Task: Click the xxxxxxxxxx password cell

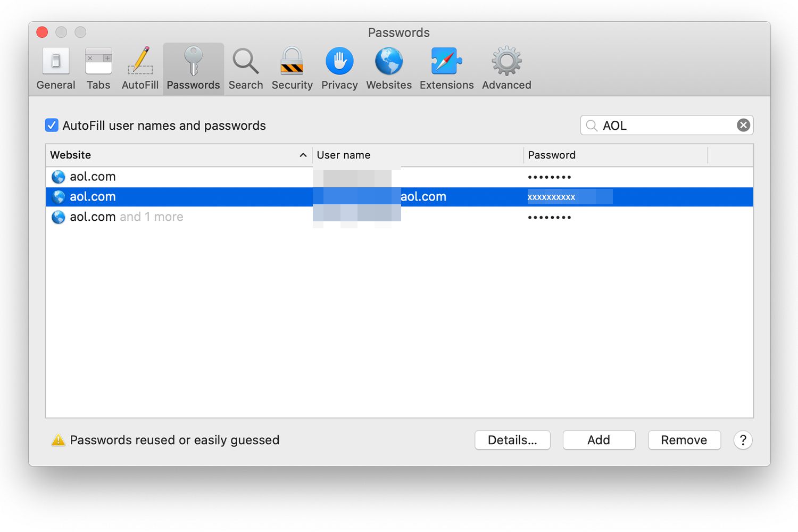Action: (x=569, y=197)
